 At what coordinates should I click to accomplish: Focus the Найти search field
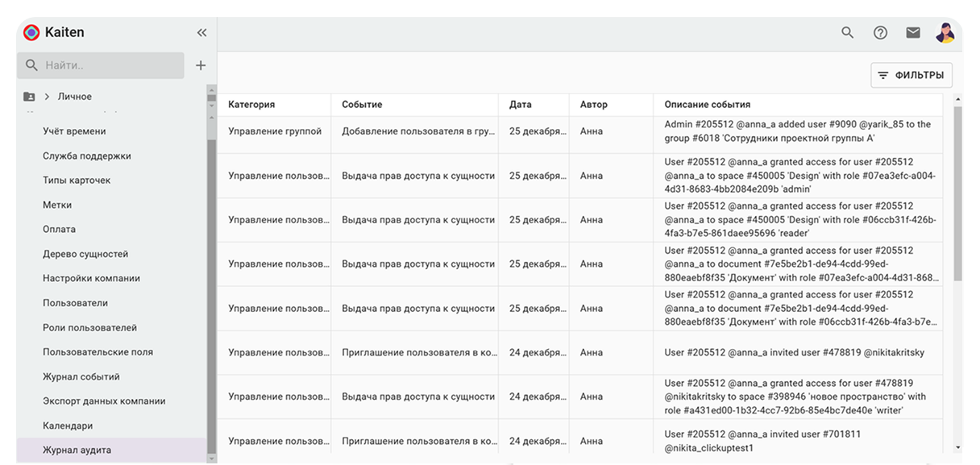[101, 65]
